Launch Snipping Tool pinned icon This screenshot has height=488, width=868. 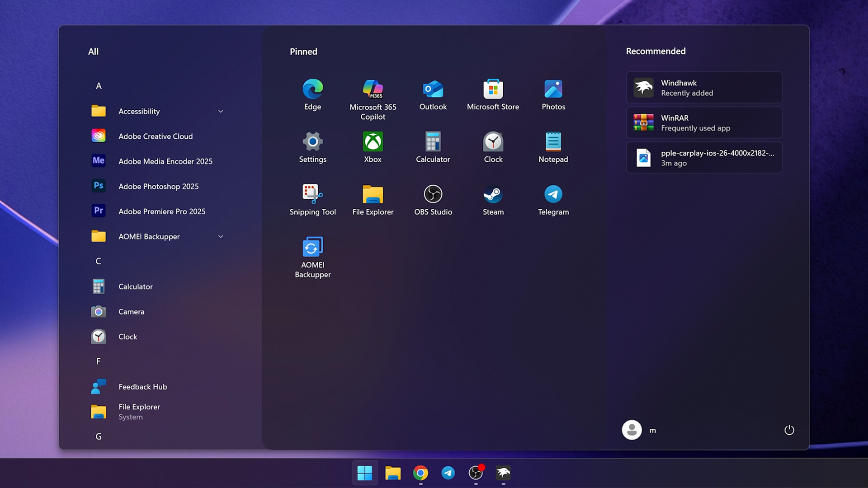pyautogui.click(x=312, y=200)
